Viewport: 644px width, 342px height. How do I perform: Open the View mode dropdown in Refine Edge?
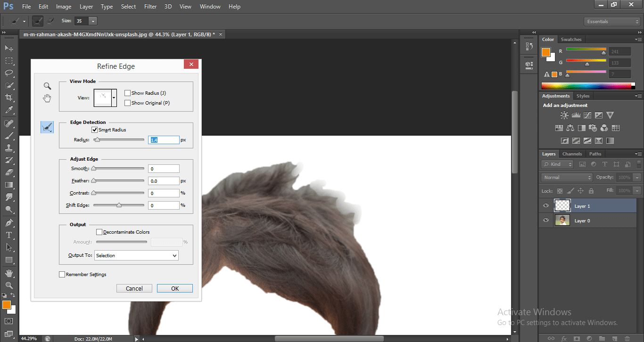[114, 98]
